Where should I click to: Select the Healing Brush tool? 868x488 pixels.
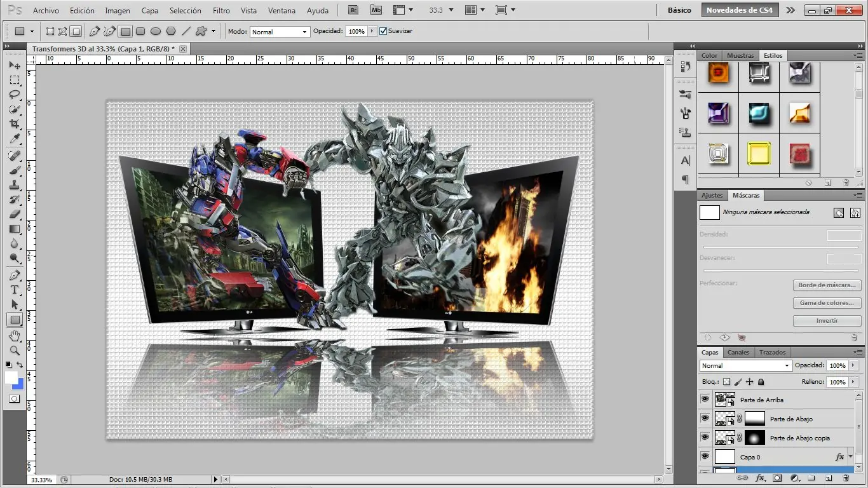pos(15,156)
